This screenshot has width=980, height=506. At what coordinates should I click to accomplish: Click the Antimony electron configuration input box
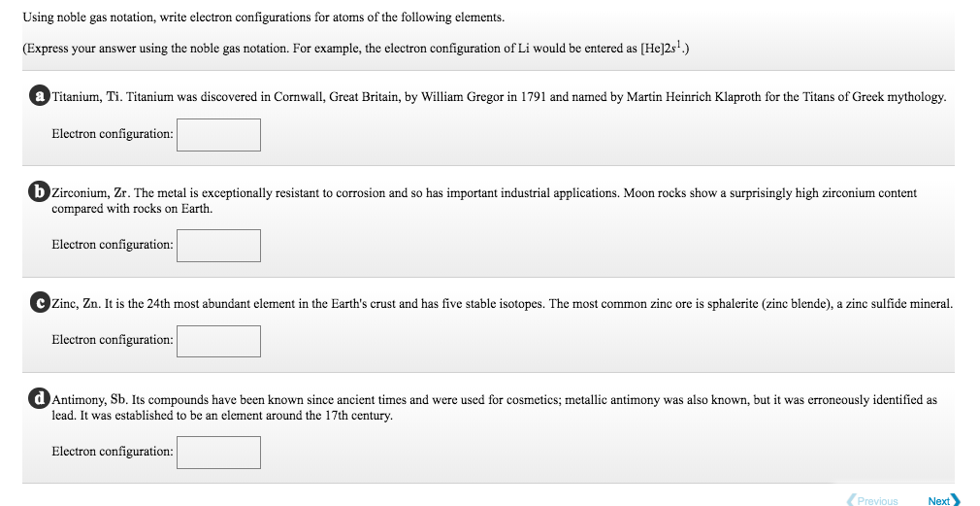218,452
